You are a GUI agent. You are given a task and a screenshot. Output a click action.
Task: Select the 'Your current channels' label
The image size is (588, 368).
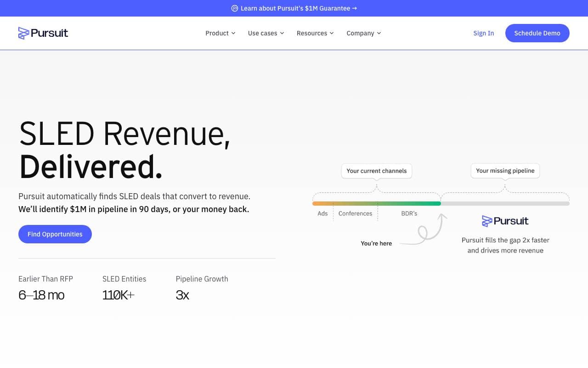tap(377, 171)
